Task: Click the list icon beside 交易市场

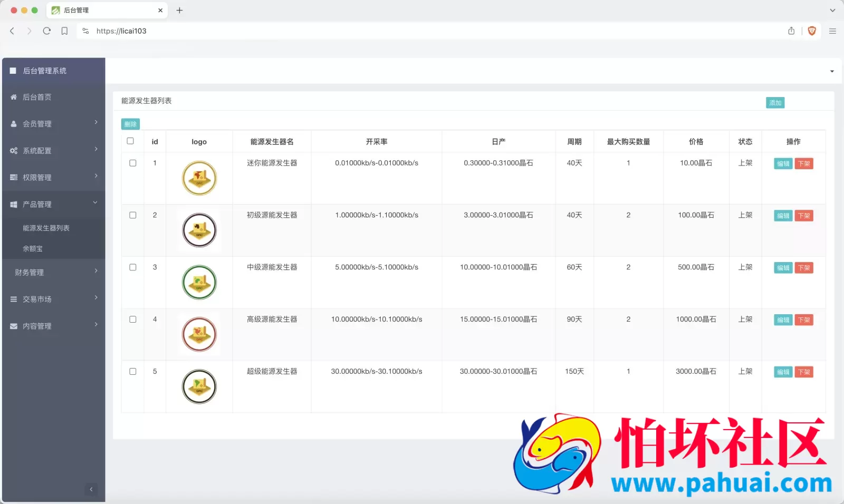Action: pyautogui.click(x=14, y=299)
